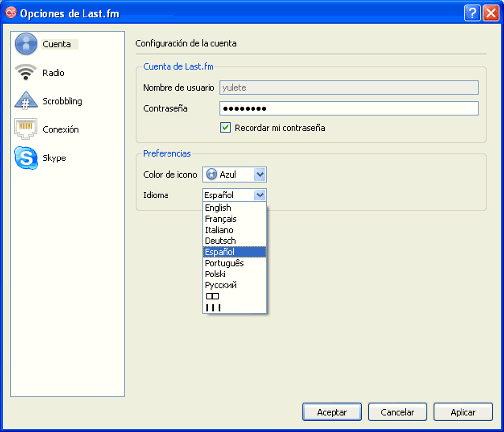The width and height of the screenshot is (504, 432).
Task: Click the Last.fm logo in title bar
Action: point(11,13)
